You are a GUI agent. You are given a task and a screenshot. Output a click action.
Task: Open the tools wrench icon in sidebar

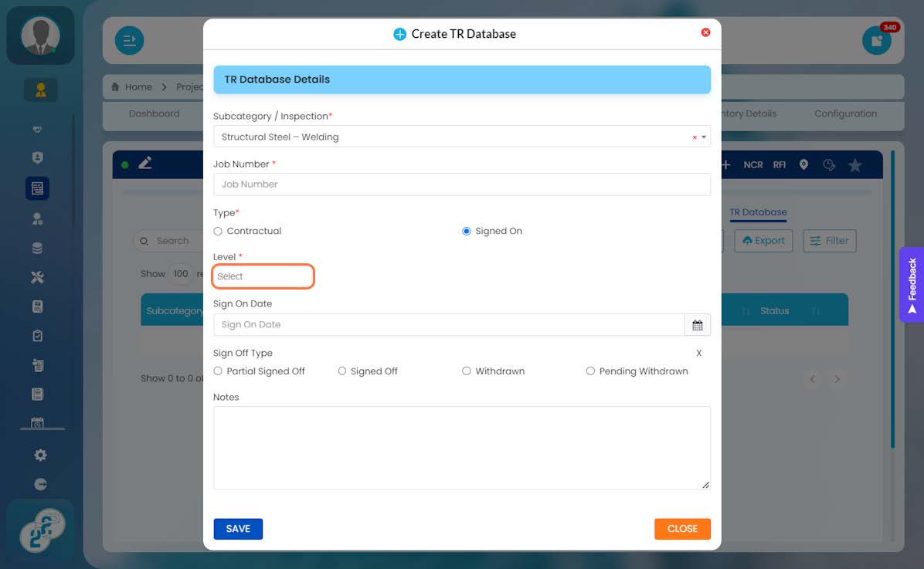tap(38, 277)
